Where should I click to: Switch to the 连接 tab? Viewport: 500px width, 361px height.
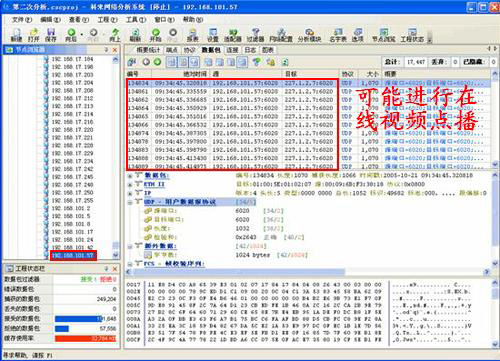click(232, 50)
